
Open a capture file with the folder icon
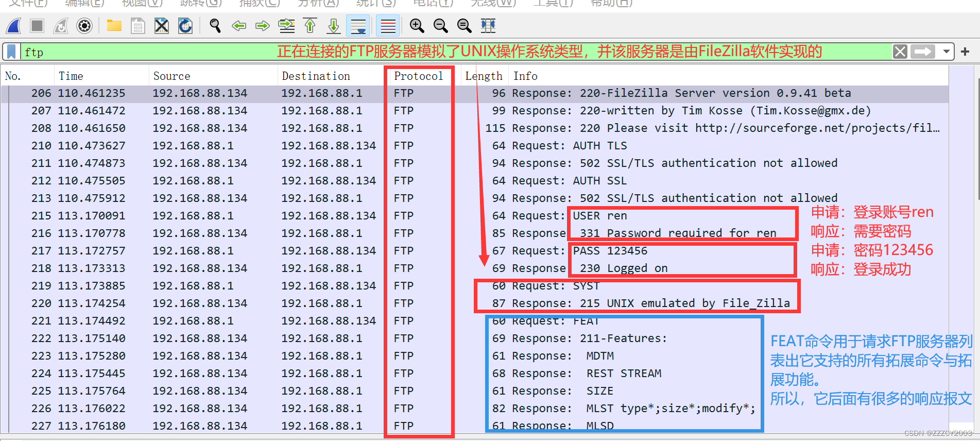pyautogui.click(x=114, y=26)
